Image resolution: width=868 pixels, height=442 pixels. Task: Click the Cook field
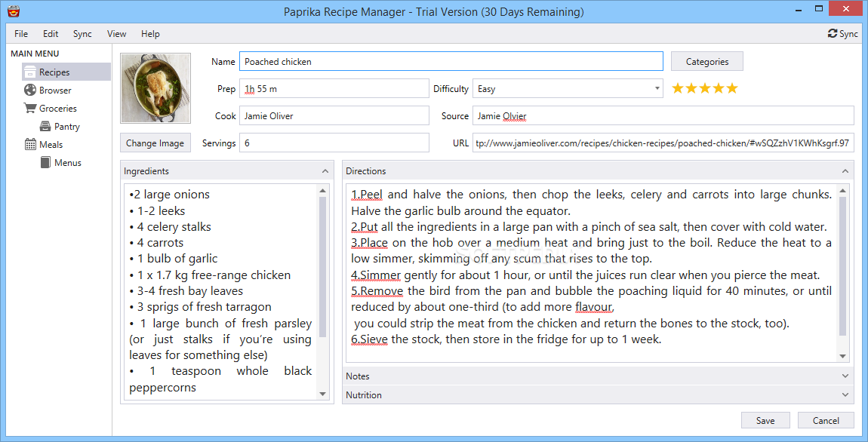tap(334, 115)
